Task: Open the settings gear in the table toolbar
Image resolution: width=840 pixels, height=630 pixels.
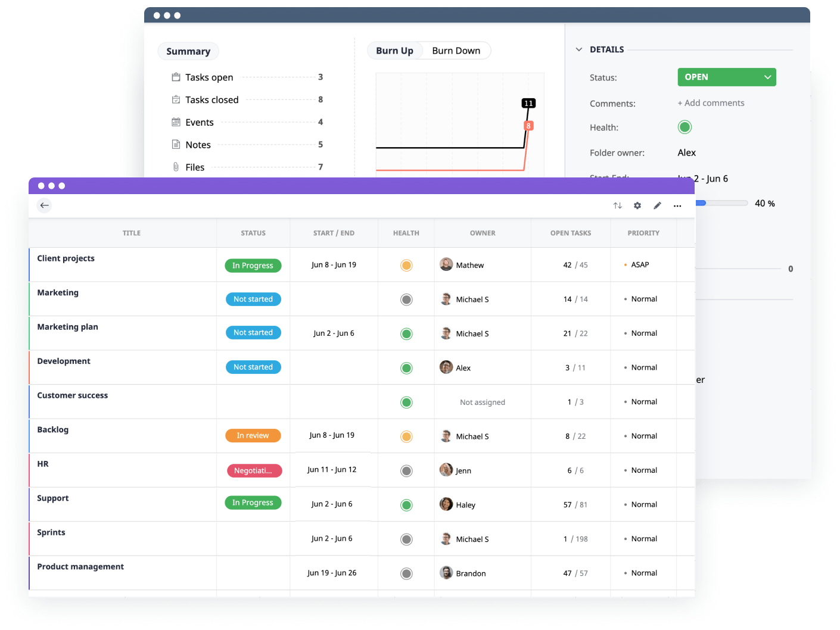Action: point(637,205)
